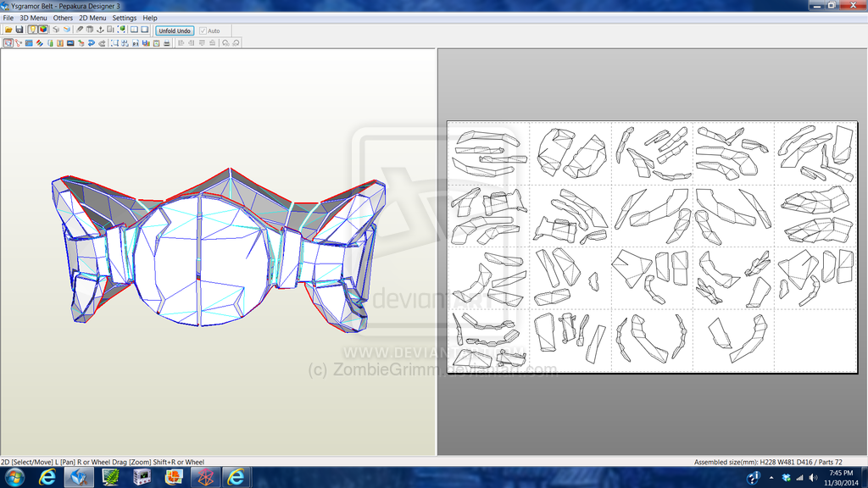Select the orange letter T text tool
868x488 pixels.
click(x=60, y=42)
